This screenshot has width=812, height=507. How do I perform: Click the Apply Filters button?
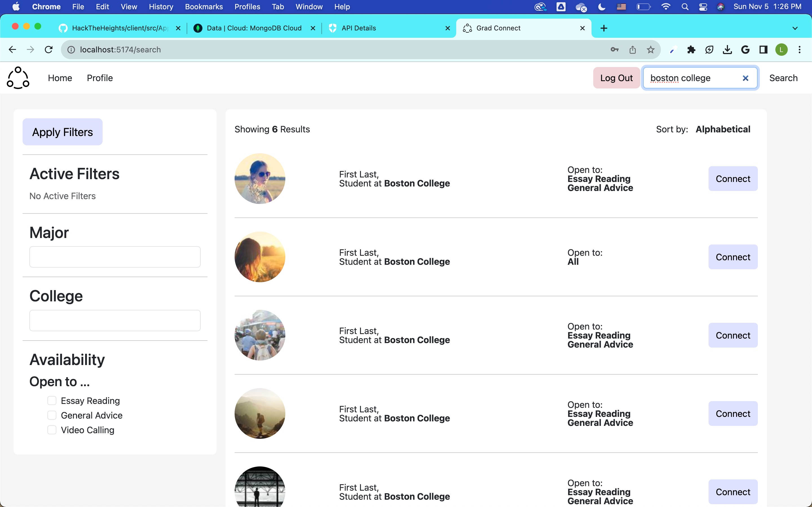(x=62, y=132)
